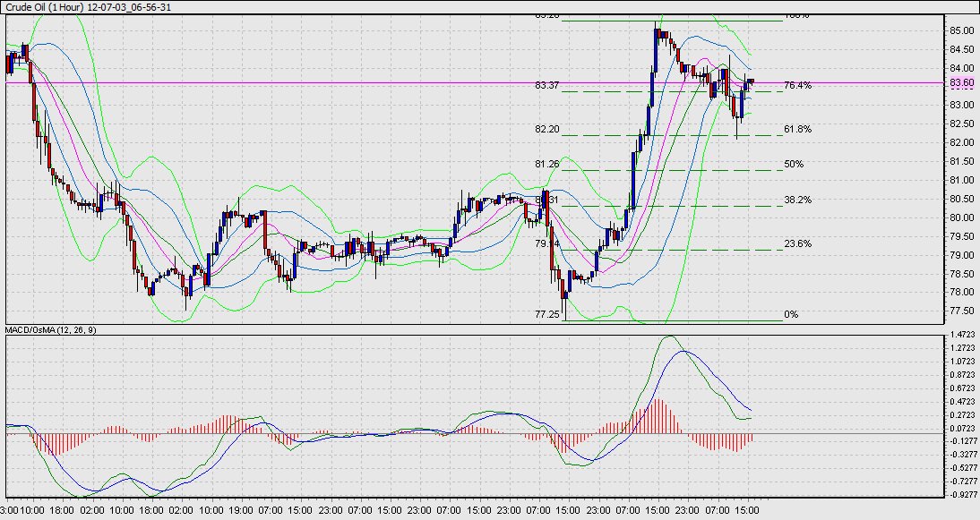
Task: Select the 81.26 Fibonacci price value
Action: coord(547,164)
